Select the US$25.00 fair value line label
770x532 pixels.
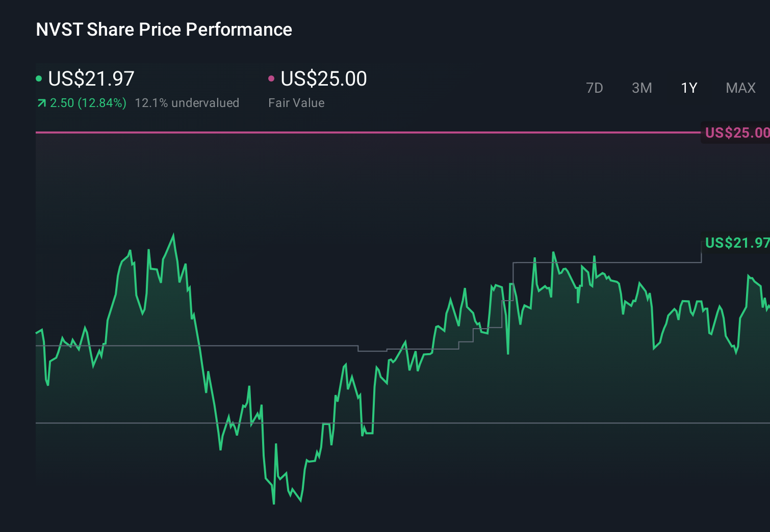pyautogui.click(x=736, y=132)
